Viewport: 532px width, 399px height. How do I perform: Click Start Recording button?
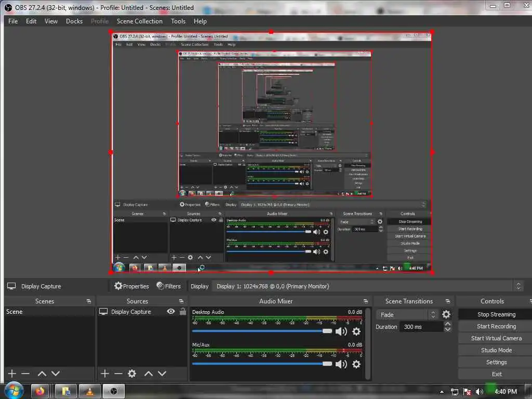coord(496,326)
